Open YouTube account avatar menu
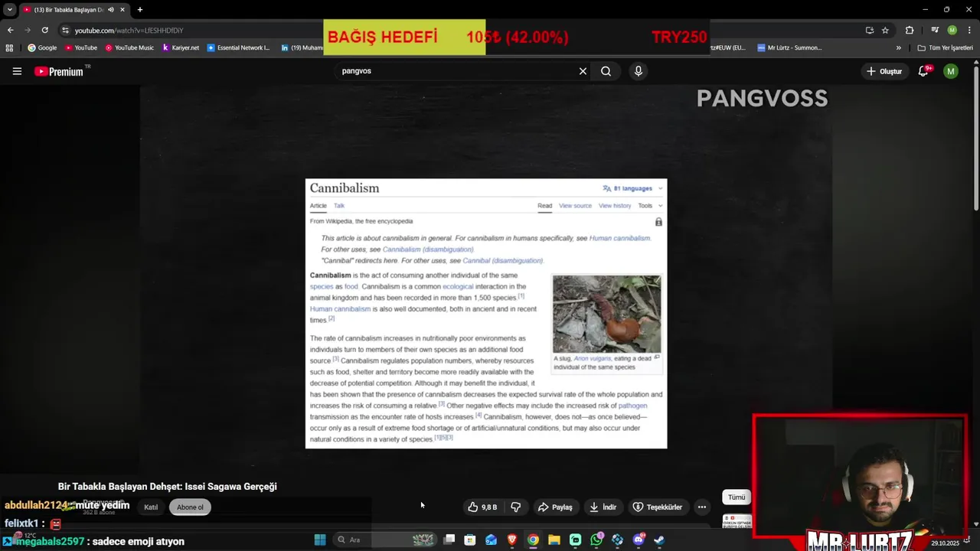This screenshot has width=980, height=551. (951, 71)
